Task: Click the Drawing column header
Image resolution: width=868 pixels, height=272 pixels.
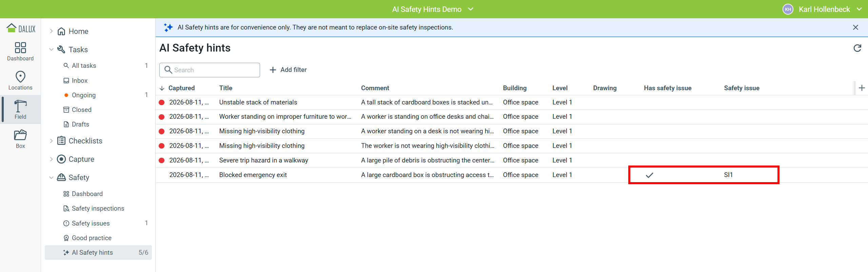Action: tap(605, 88)
